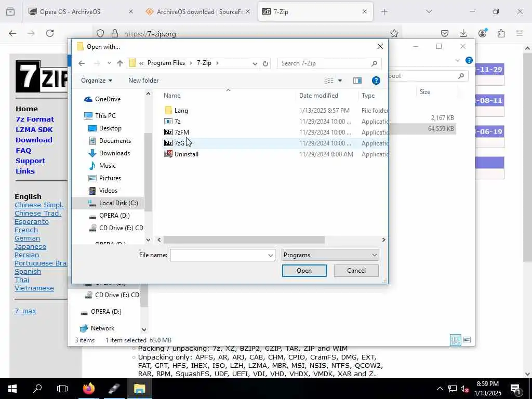Select CD Drive (E:) in dialog
532x399 pixels.
116,228
